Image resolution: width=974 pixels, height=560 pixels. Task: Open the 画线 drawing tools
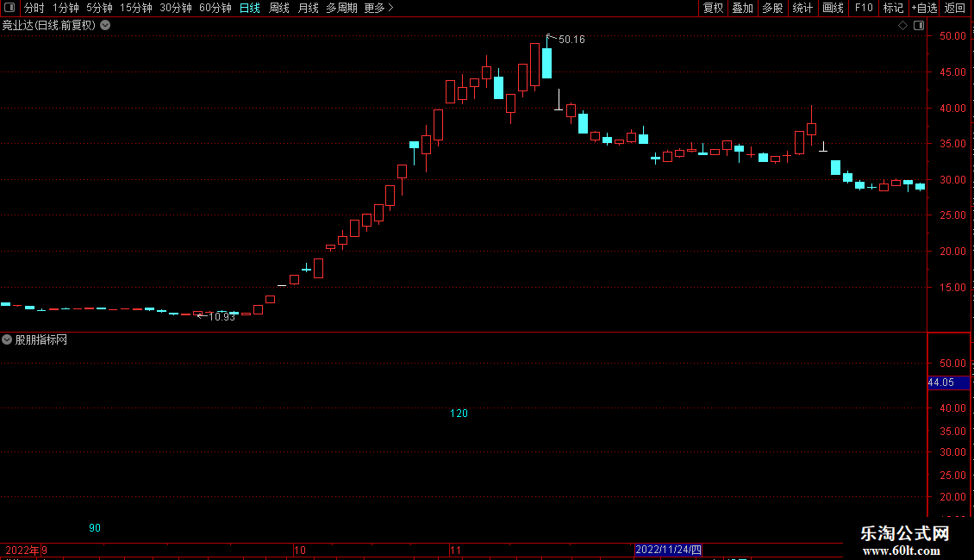pyautogui.click(x=833, y=8)
